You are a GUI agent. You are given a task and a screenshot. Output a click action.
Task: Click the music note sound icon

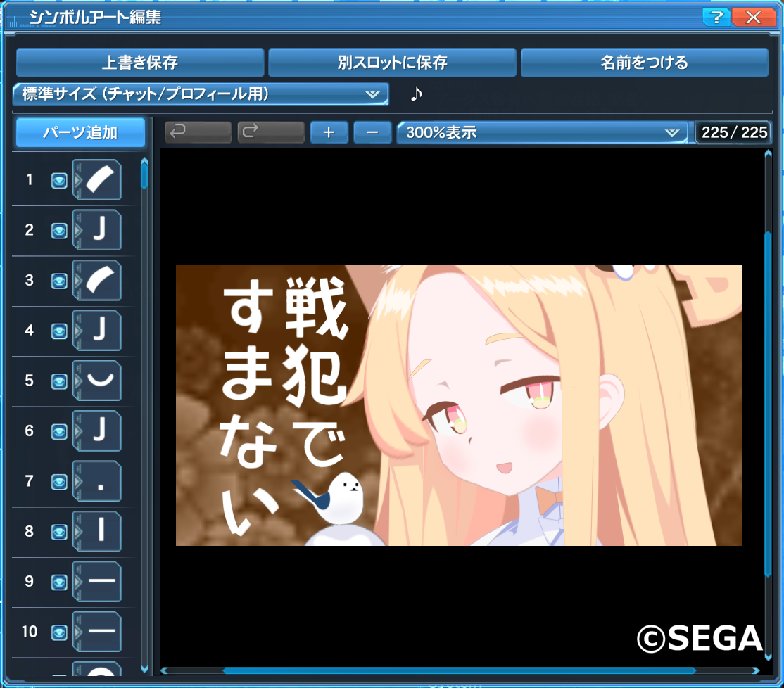click(x=417, y=94)
